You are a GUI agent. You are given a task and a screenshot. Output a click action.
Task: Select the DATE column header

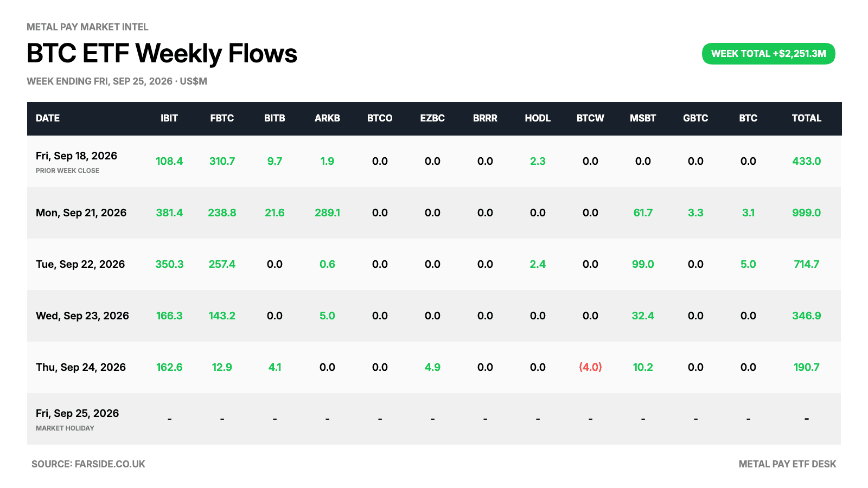point(48,118)
